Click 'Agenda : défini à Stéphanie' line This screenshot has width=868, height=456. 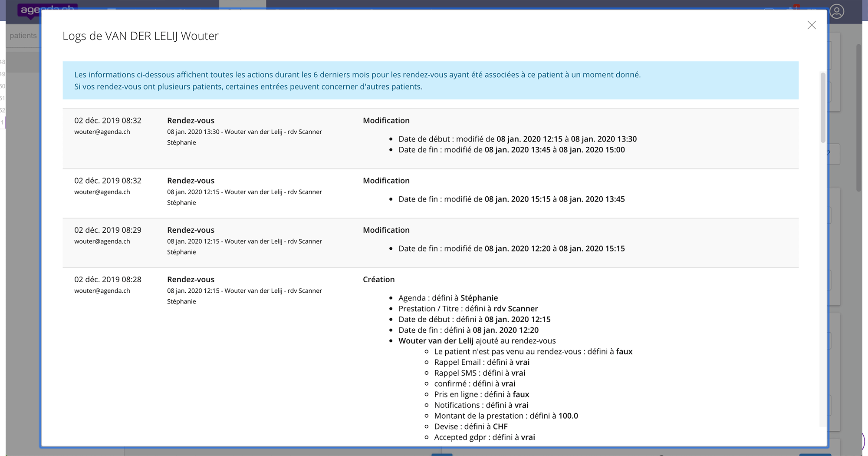point(448,298)
